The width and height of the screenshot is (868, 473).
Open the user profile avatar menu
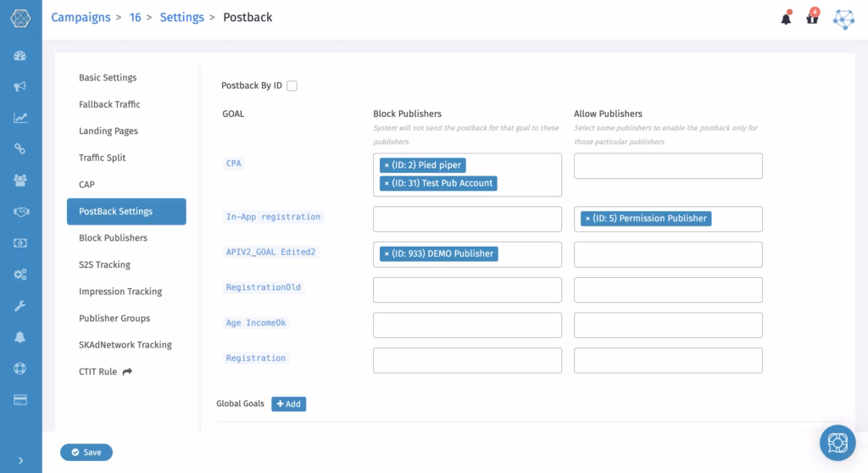[843, 19]
